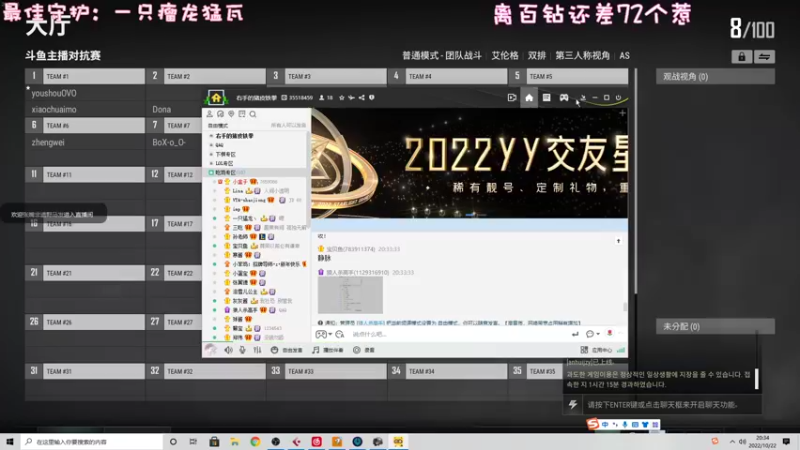
Task: Activate the game chat input box
Action: (672, 405)
